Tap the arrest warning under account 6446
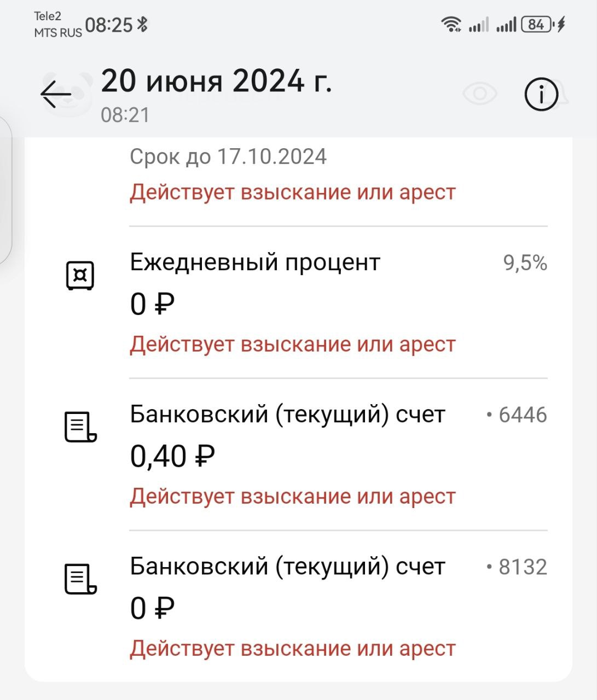The width and height of the screenshot is (597, 700). [x=293, y=497]
